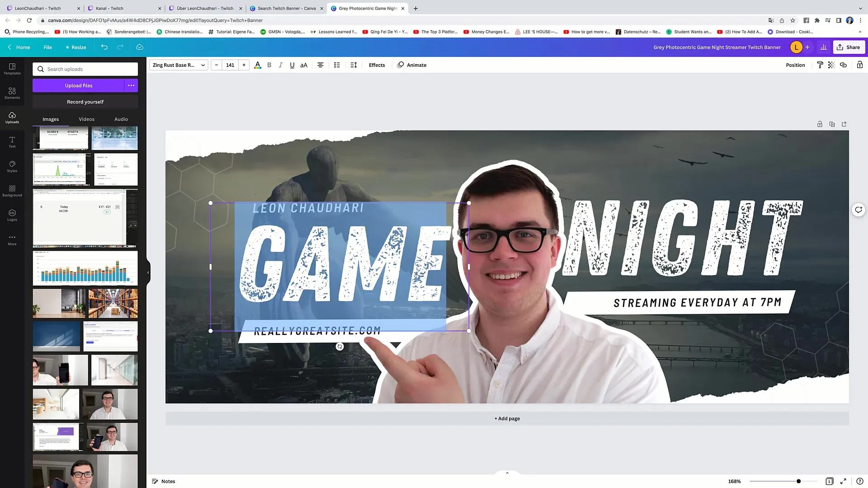Add a new page icon above canvas
The height and width of the screenshot is (488, 868).
click(x=844, y=124)
